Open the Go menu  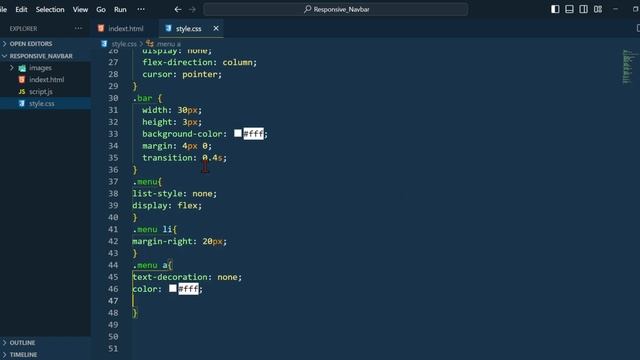(x=101, y=9)
